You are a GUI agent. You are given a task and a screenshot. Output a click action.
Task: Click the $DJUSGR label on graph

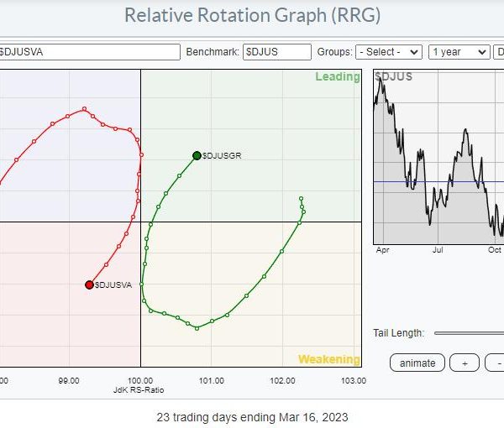click(x=222, y=156)
